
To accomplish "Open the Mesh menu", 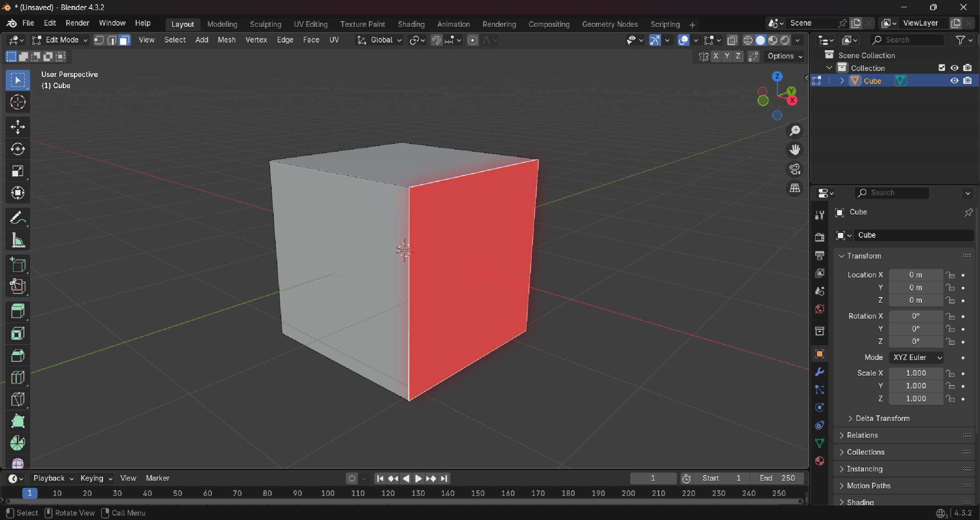I will point(226,40).
